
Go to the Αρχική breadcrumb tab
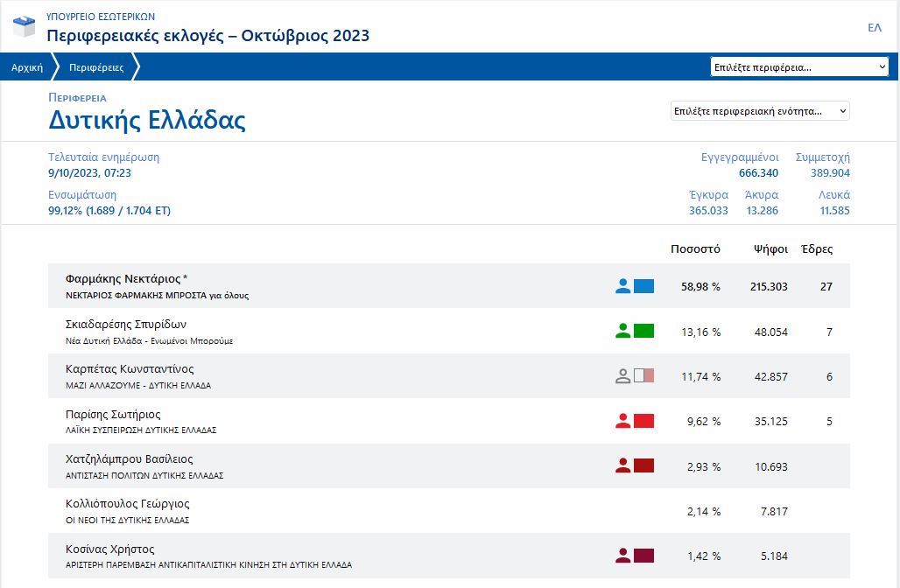click(x=27, y=67)
